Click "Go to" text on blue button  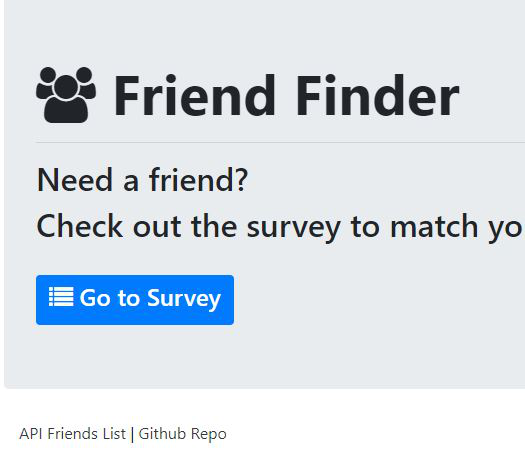pos(109,298)
